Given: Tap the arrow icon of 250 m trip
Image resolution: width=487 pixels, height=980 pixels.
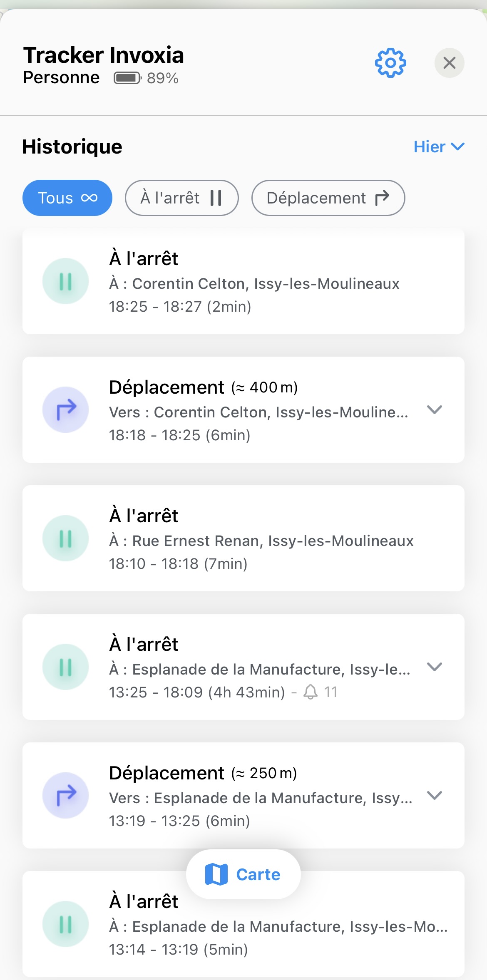Looking at the screenshot, I should [66, 796].
